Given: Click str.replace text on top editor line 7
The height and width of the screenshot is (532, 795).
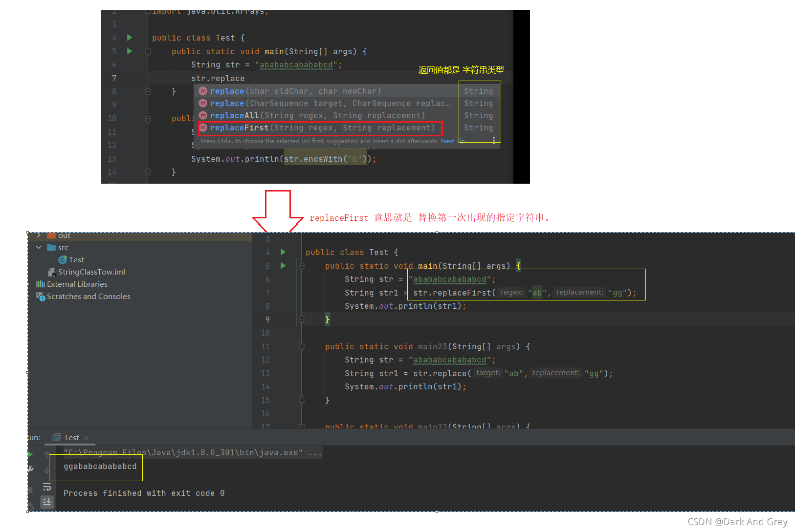Looking at the screenshot, I should pyautogui.click(x=218, y=78).
